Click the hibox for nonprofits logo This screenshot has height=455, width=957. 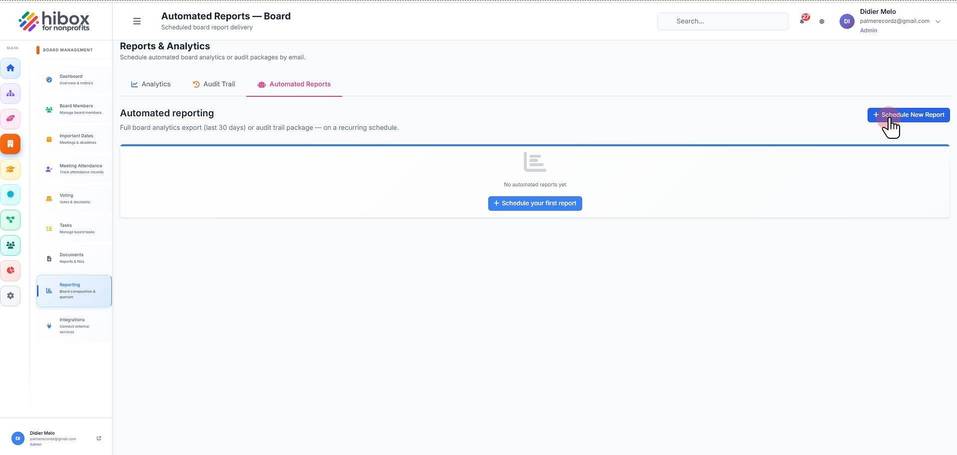point(55,21)
